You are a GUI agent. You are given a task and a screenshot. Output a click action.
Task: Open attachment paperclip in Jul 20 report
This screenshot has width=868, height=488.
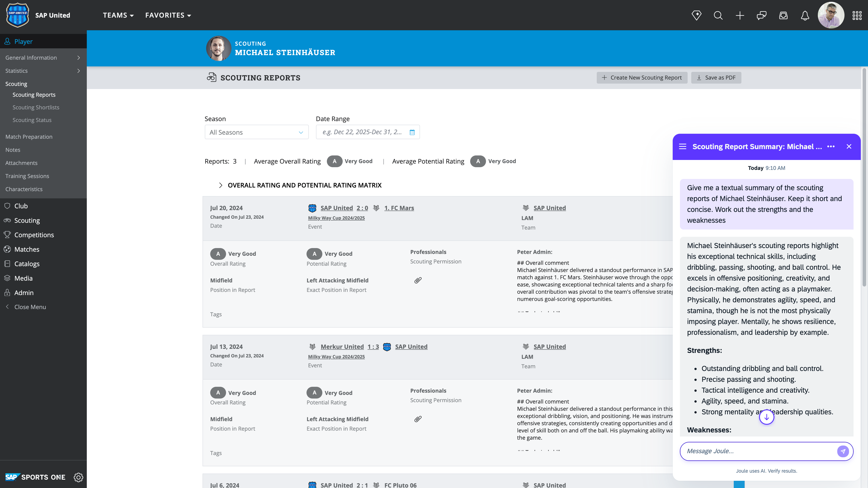[418, 280]
